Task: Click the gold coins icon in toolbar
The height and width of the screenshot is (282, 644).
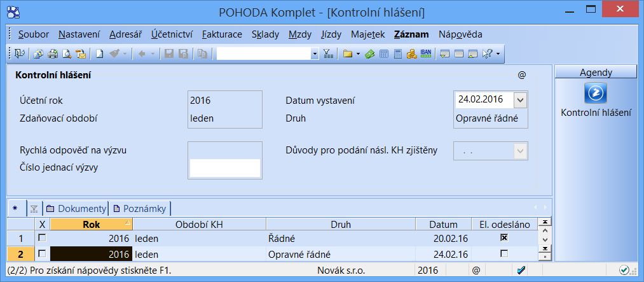Action: [411, 54]
